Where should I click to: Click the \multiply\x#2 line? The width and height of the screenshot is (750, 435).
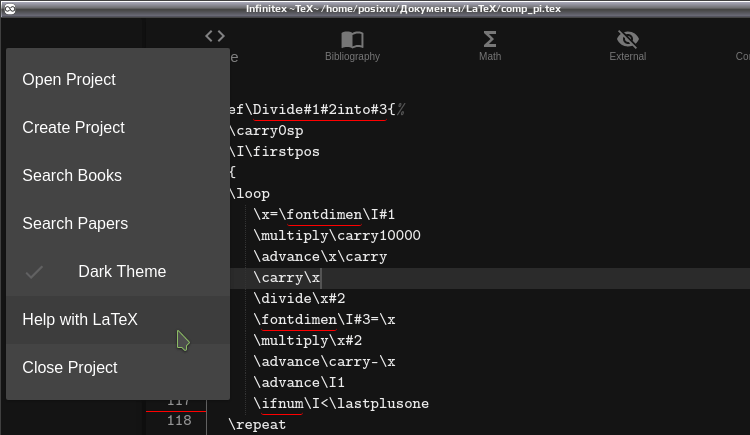308,341
